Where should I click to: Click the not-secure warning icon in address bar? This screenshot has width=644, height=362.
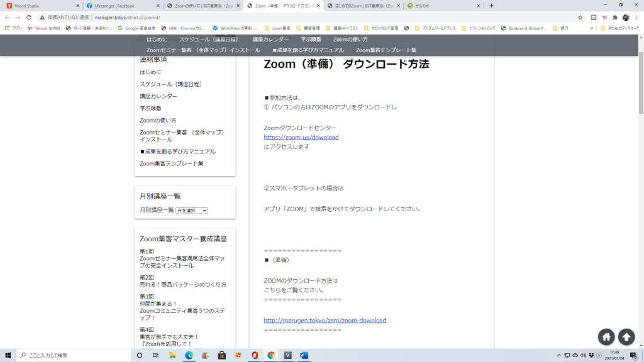point(42,17)
